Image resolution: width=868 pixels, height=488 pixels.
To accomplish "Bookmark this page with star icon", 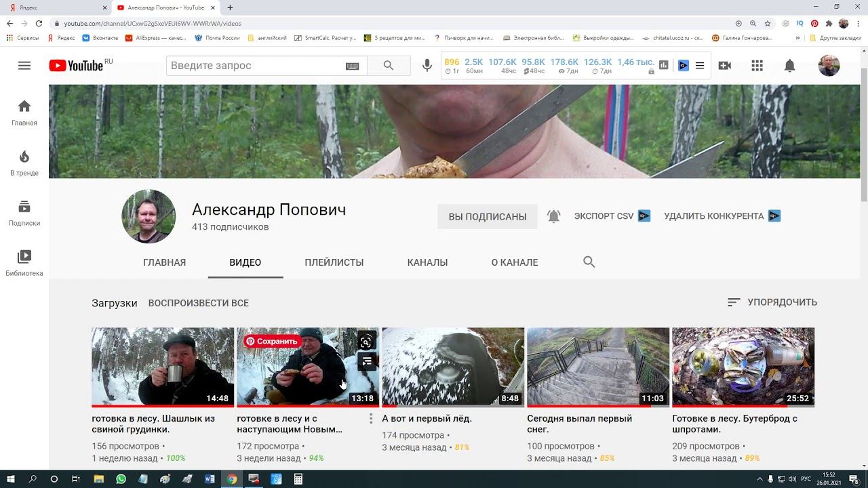I will [x=768, y=23].
